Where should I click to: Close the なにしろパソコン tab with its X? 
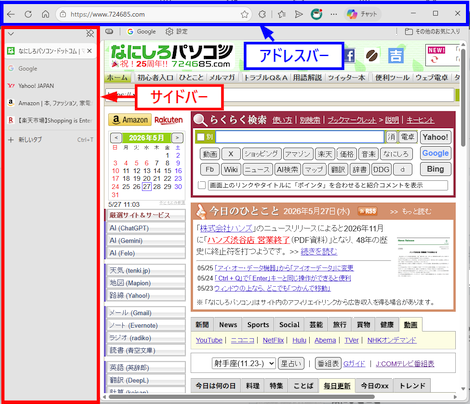pyautogui.click(x=89, y=51)
